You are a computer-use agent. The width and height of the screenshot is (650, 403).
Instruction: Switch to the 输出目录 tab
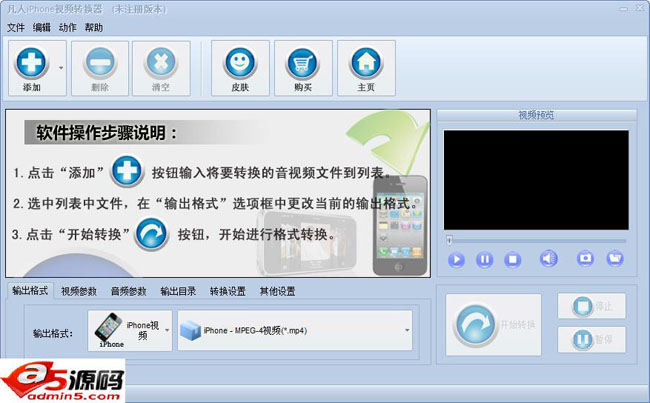(x=178, y=291)
